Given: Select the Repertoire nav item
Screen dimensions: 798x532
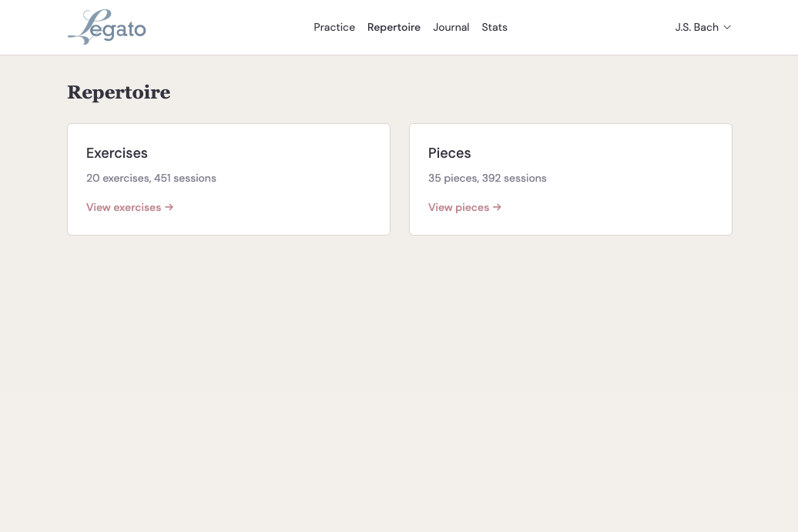Looking at the screenshot, I should point(394,27).
